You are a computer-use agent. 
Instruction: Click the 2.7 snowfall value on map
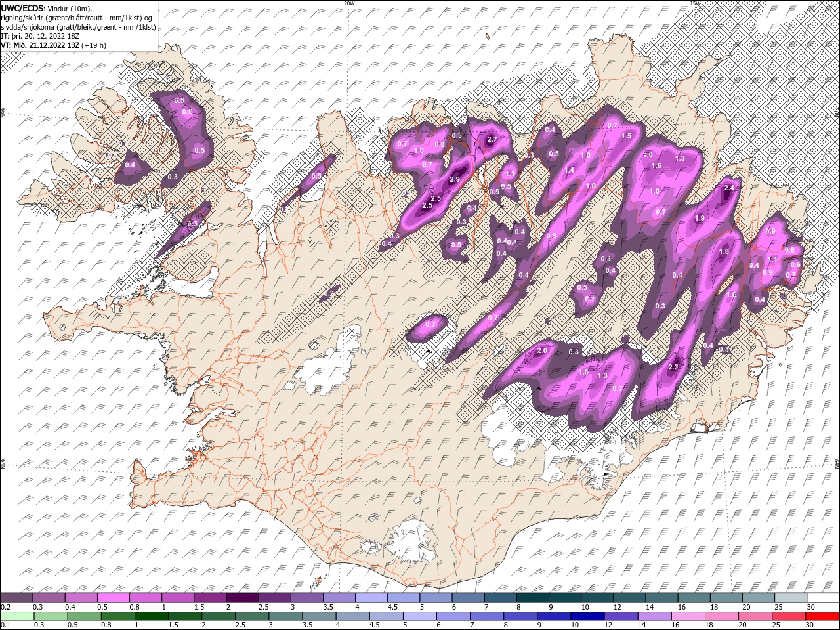492,139
